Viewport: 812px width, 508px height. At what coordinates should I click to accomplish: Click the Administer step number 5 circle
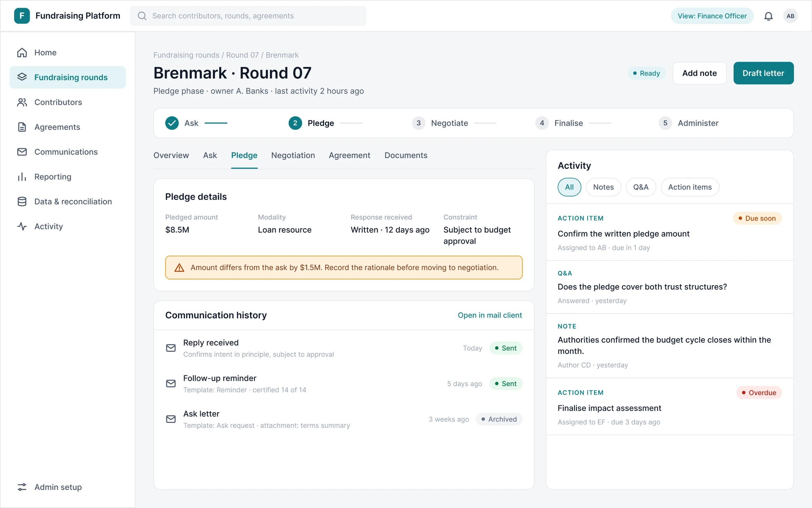coord(665,123)
